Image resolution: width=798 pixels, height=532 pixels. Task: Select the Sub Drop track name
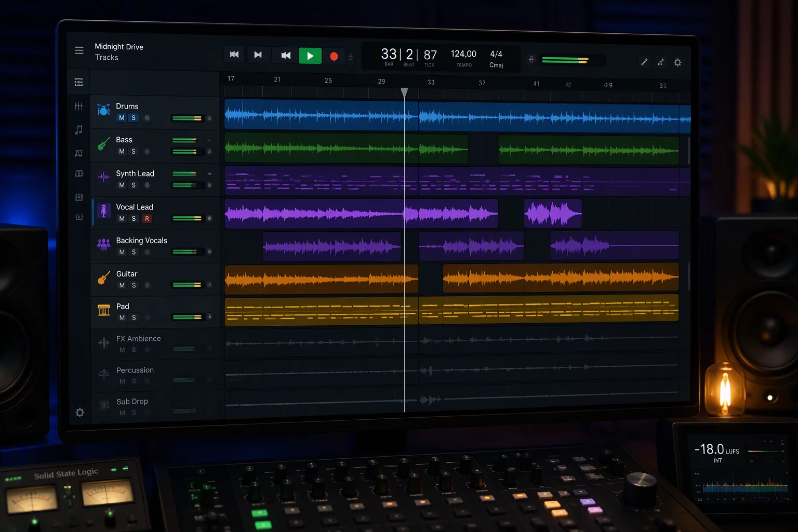[132, 402]
